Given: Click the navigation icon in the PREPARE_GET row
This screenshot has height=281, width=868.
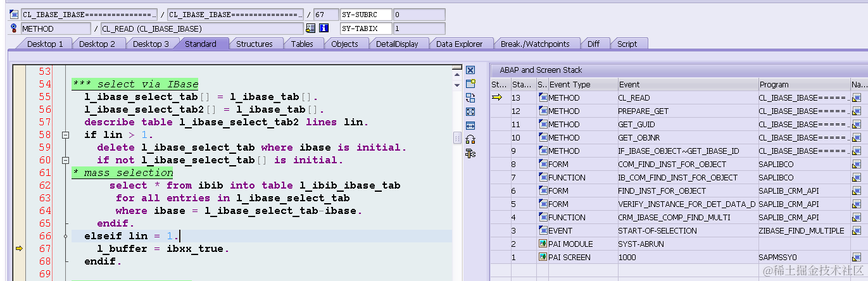Looking at the screenshot, I should pyautogui.click(x=857, y=111).
